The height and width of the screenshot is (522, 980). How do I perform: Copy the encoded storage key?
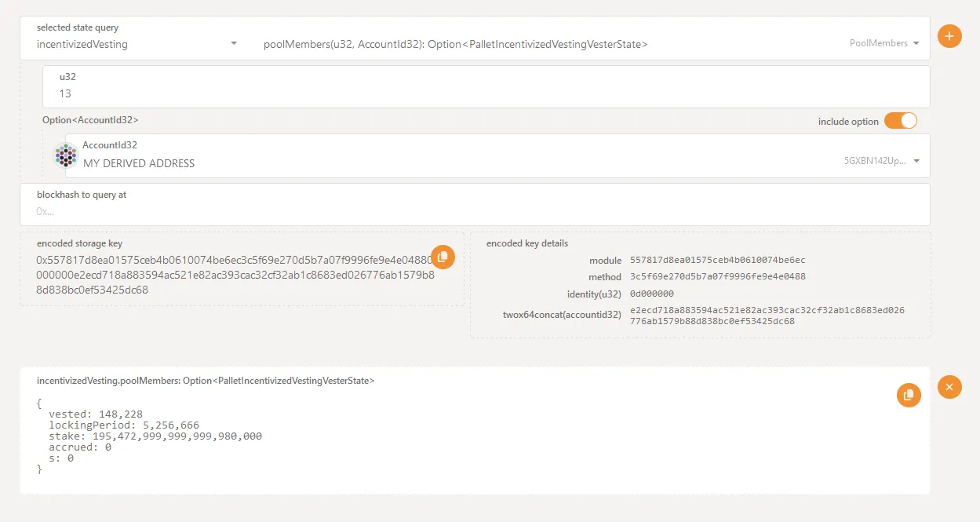click(x=443, y=257)
